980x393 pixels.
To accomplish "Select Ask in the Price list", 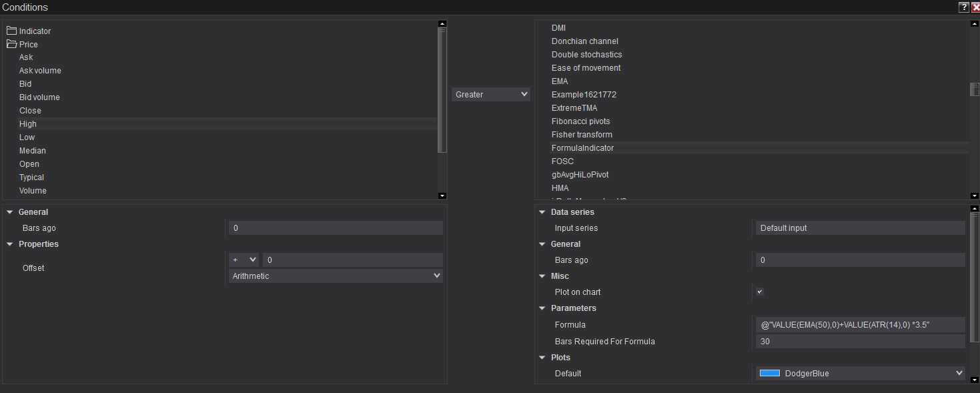I will coord(26,57).
